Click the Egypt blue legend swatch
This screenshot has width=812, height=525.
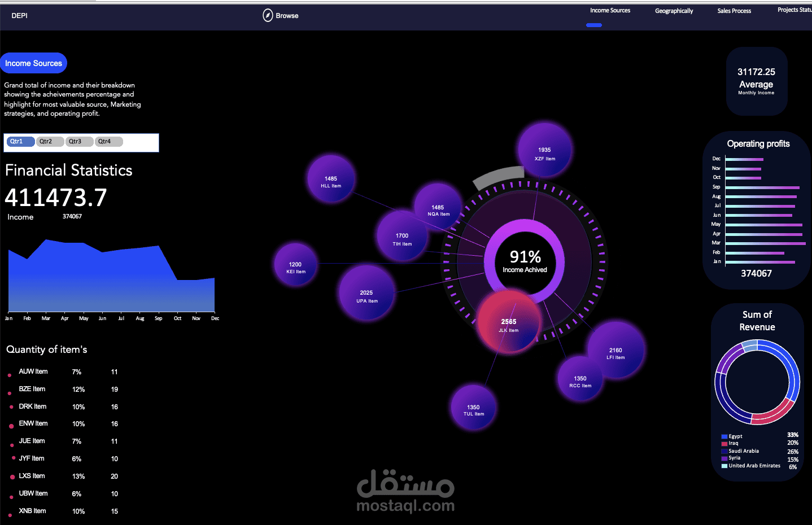[724, 436]
